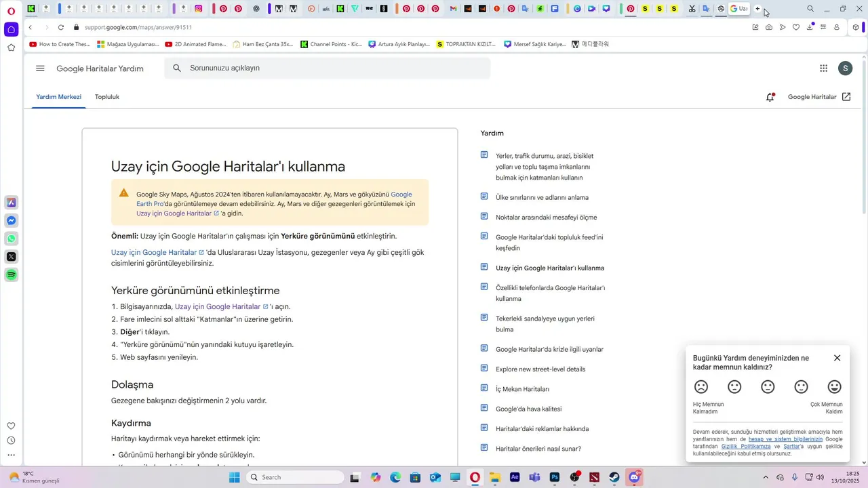Open 'Noktalar arasındaki mesafeyi ölçme' article

point(546,218)
